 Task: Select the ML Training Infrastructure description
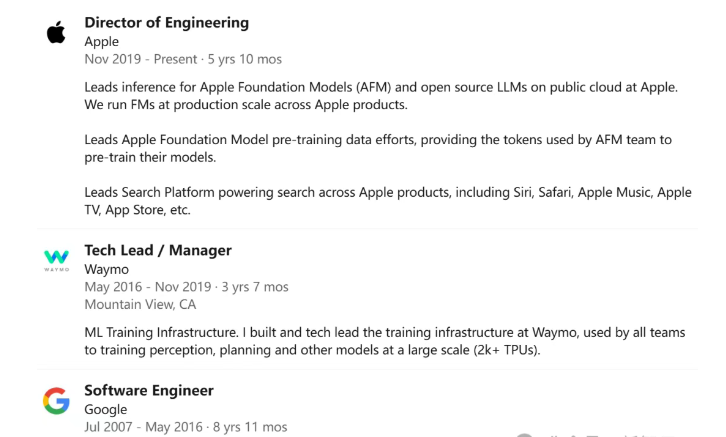(x=385, y=341)
